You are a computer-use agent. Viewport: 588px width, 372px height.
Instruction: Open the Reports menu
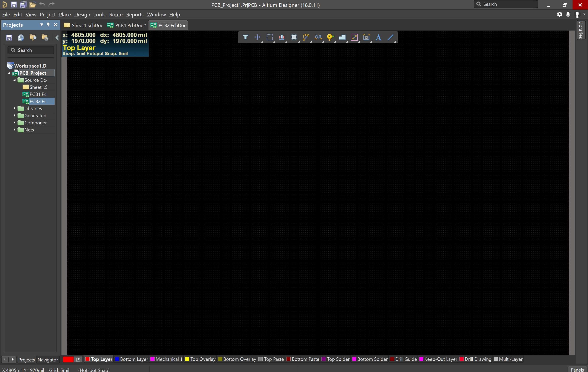[x=135, y=15]
